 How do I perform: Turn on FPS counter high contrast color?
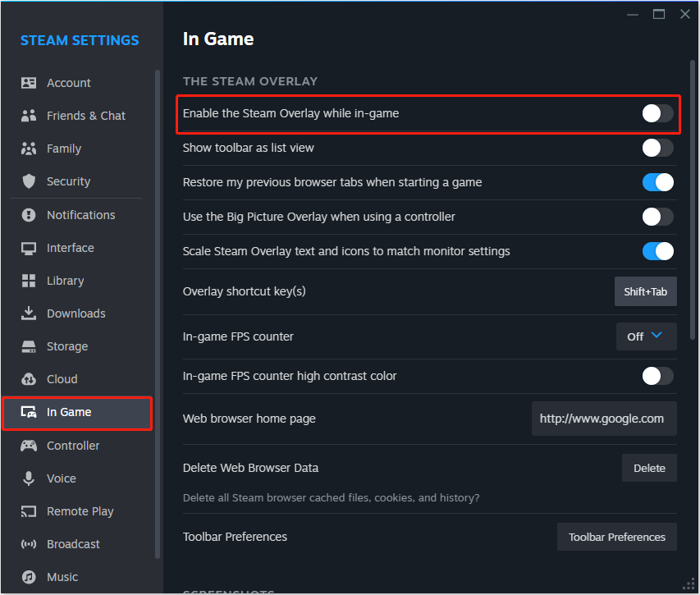click(657, 376)
